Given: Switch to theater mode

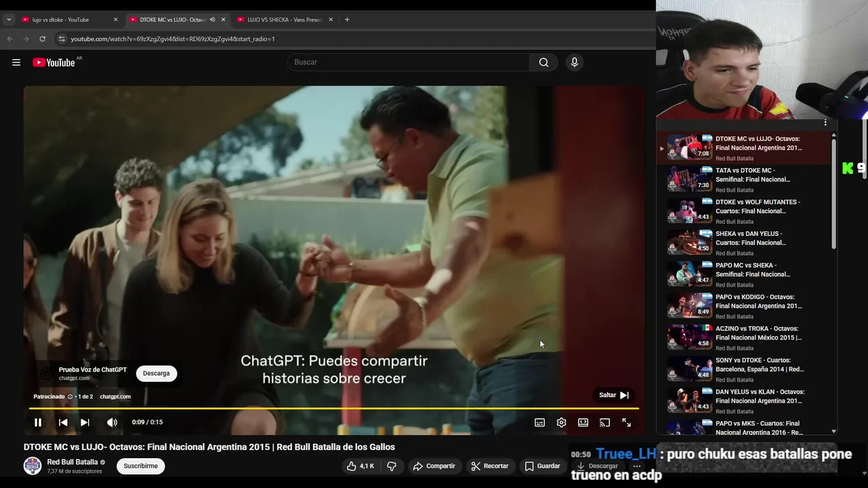Looking at the screenshot, I should (x=583, y=422).
